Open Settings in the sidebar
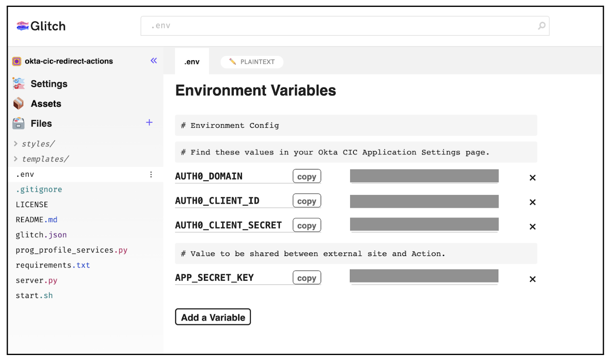 click(49, 84)
